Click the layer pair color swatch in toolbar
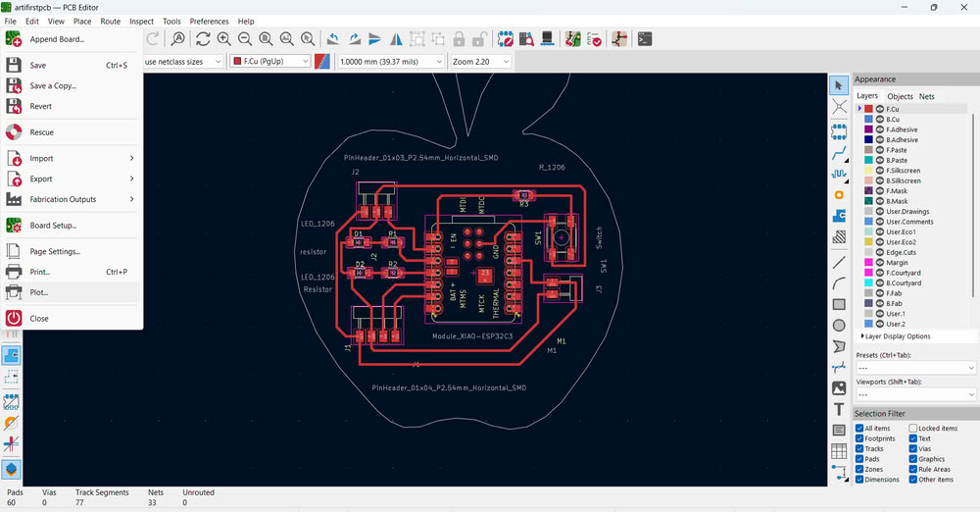The image size is (980, 512). pyautogui.click(x=322, y=62)
